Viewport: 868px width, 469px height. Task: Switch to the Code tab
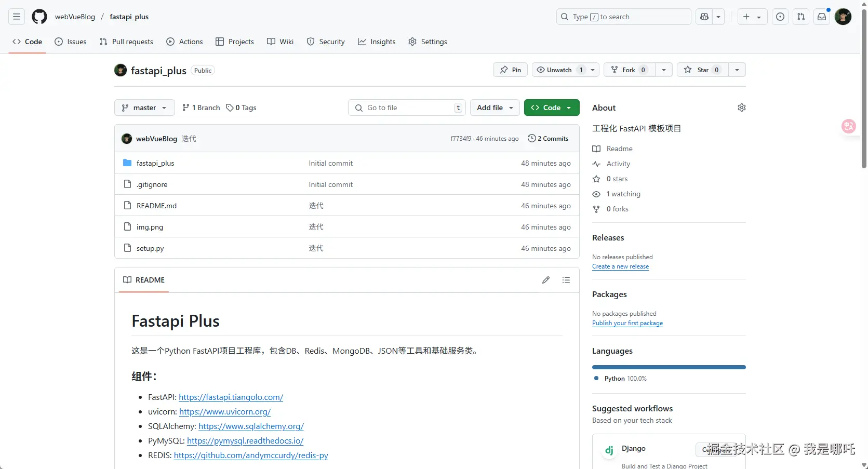(27, 42)
